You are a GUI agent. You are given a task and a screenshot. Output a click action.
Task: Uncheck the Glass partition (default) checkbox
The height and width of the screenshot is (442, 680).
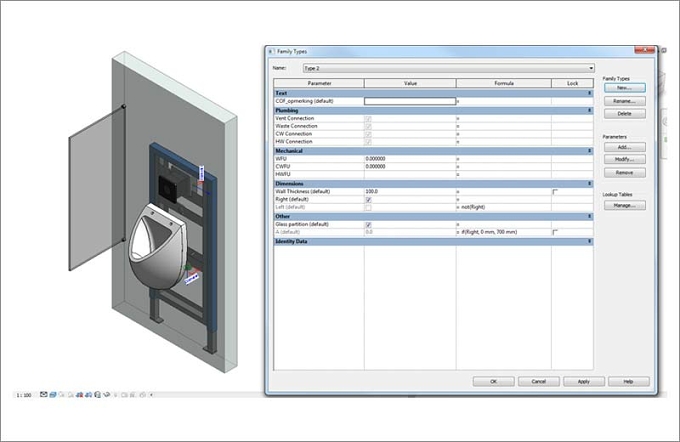pyautogui.click(x=368, y=225)
